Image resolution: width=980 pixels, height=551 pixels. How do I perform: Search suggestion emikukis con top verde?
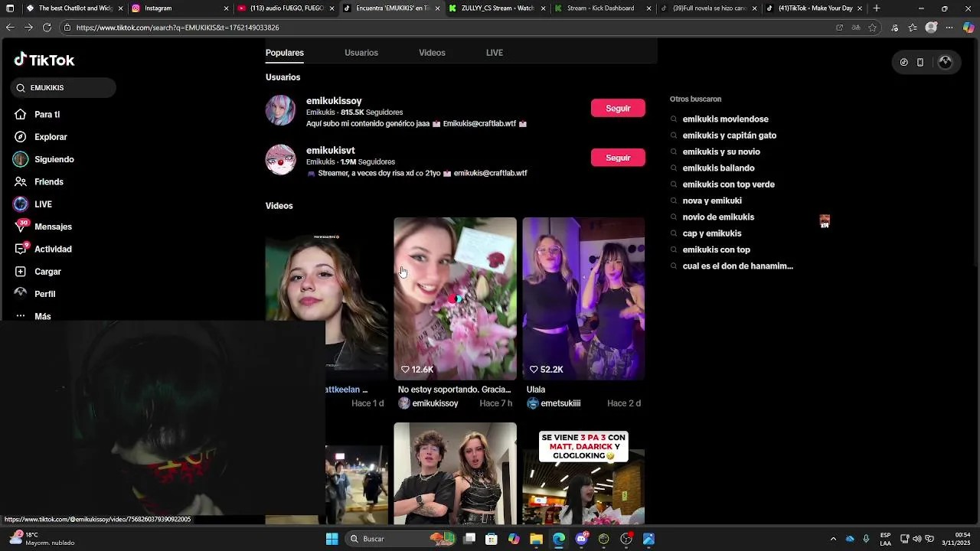click(728, 184)
